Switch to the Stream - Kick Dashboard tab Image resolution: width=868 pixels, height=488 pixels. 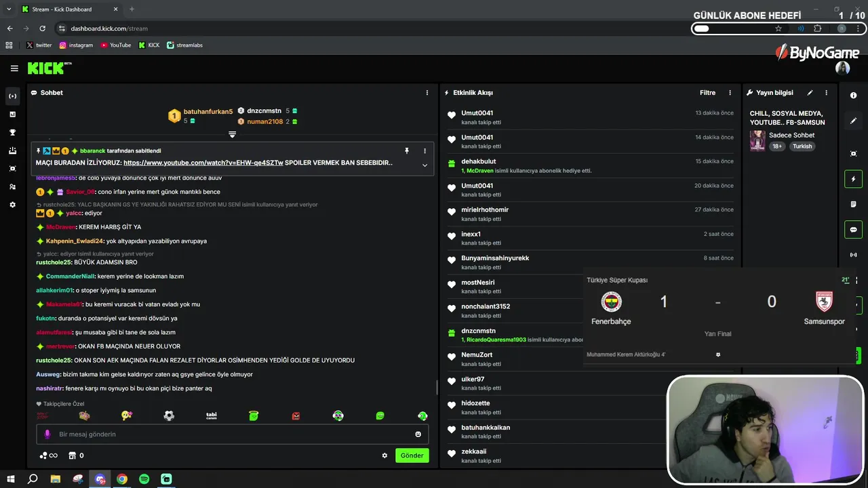pyautogui.click(x=71, y=9)
